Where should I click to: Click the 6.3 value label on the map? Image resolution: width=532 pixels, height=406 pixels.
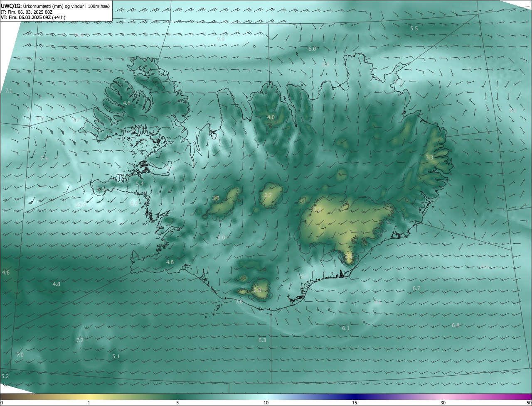[262, 340]
